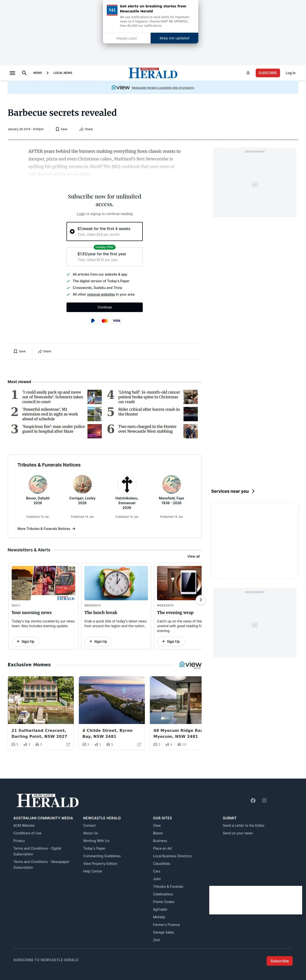Select the $135/year for first year option

click(x=105, y=257)
